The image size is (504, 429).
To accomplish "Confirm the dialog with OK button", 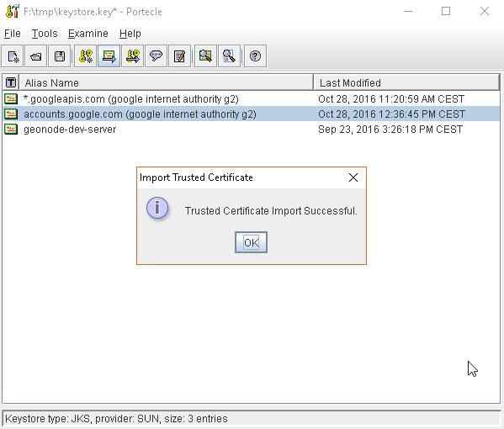I will (x=251, y=242).
